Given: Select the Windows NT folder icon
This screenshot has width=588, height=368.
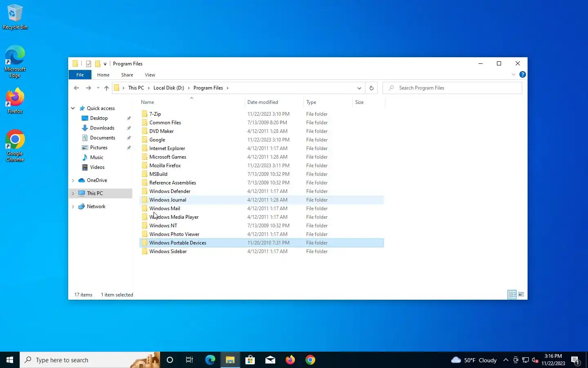Looking at the screenshot, I should 145,226.
